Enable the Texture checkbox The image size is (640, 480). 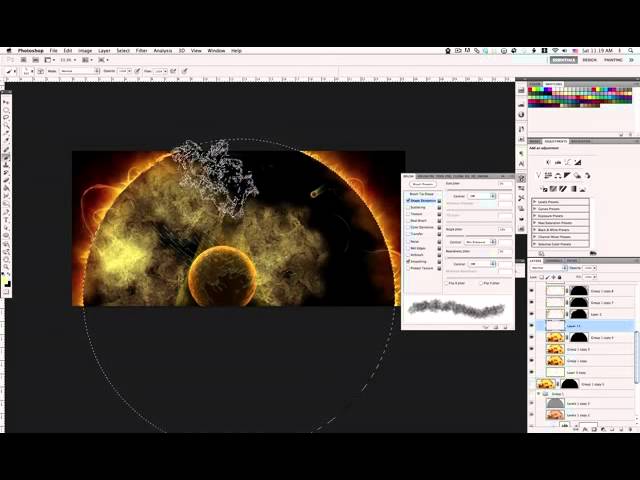[408, 214]
